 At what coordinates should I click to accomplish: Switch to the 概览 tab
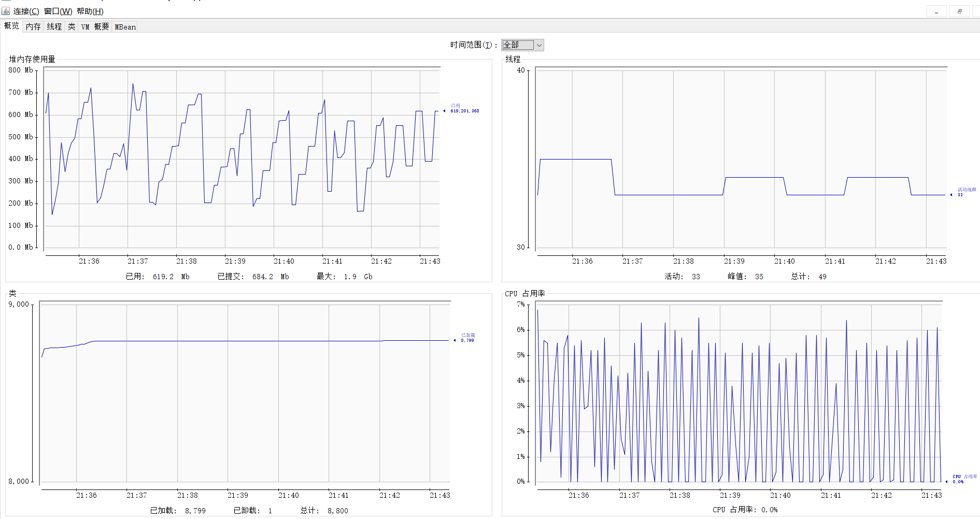tap(11, 26)
